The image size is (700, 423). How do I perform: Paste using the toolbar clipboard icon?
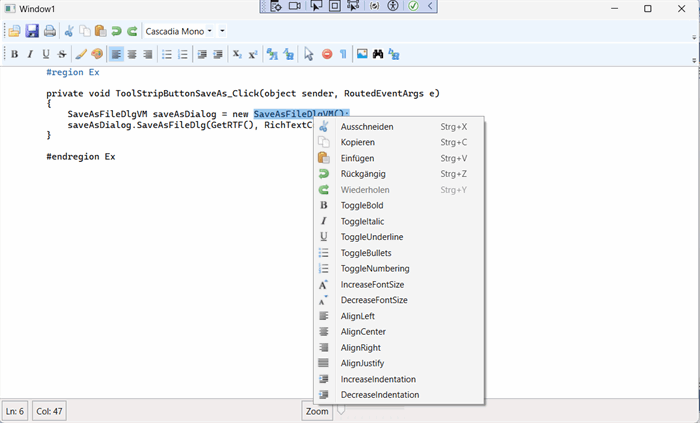point(100,31)
